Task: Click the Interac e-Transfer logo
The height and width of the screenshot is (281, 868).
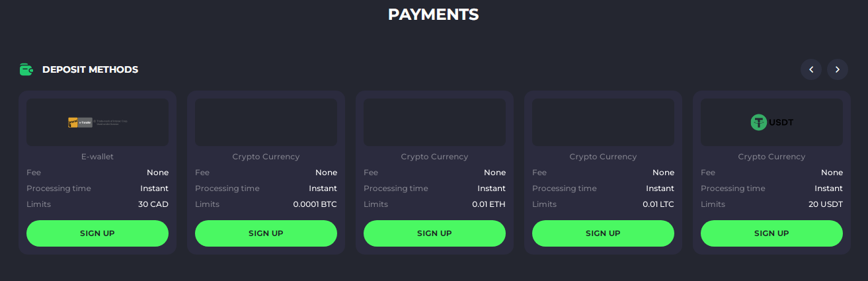Action: point(81,122)
